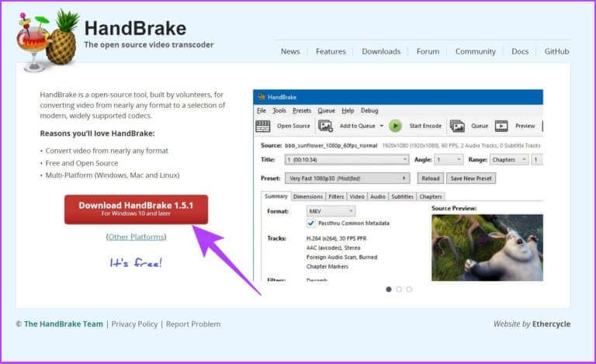Image resolution: width=596 pixels, height=364 pixels.
Task: Visit the Community link
Action: (x=475, y=51)
